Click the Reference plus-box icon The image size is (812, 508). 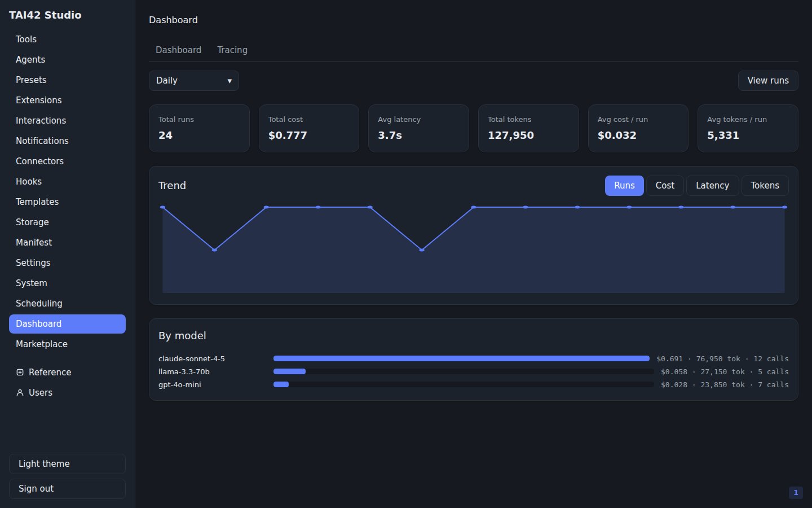(x=20, y=372)
